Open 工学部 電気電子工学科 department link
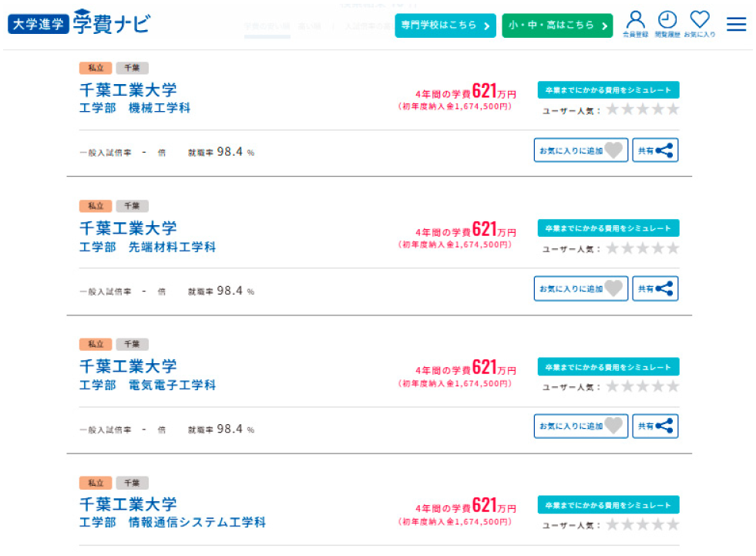This screenshot has width=756, height=556. 147,385
